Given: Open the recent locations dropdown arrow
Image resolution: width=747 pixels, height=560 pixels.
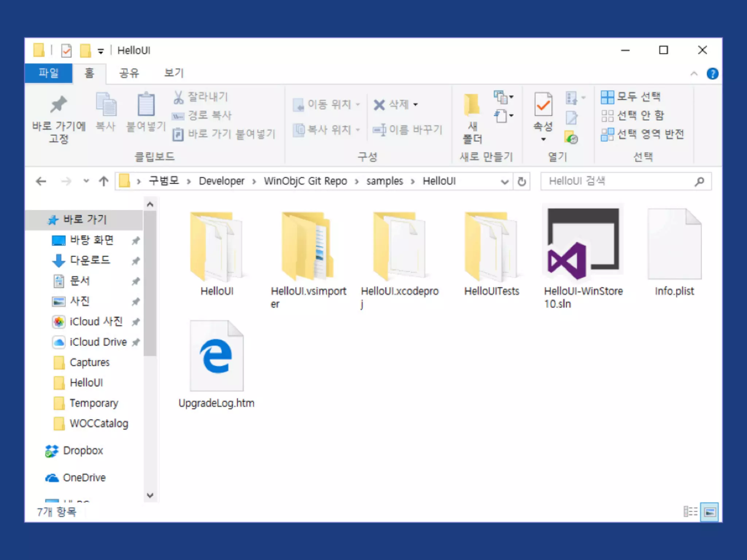Looking at the screenshot, I should [x=86, y=181].
